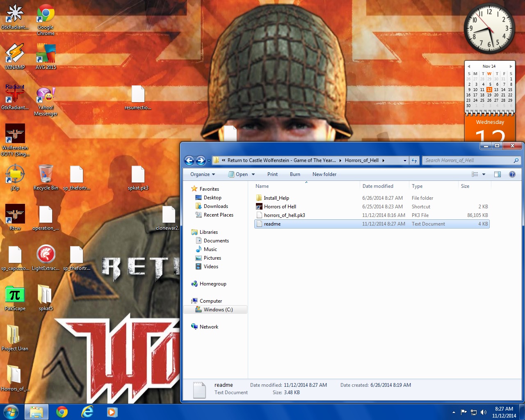The width and height of the screenshot is (525, 420).
Task: Select the Recycle Bin icon
Action: (46, 178)
